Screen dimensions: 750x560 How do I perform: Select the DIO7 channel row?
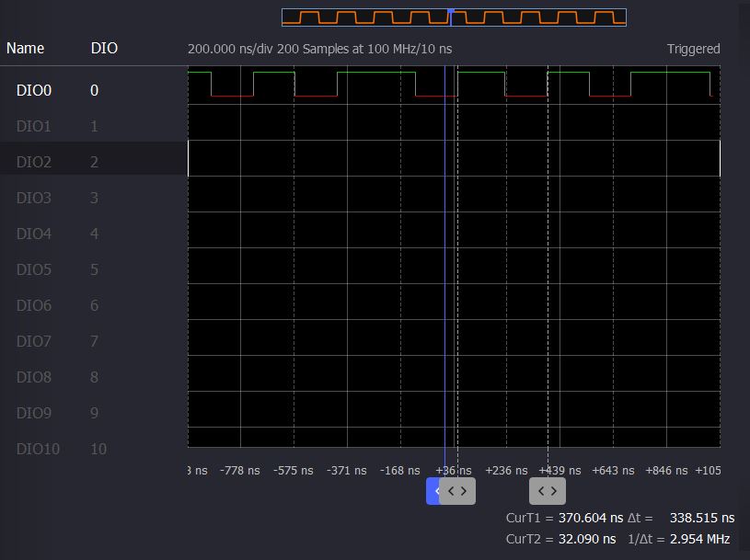(94, 341)
